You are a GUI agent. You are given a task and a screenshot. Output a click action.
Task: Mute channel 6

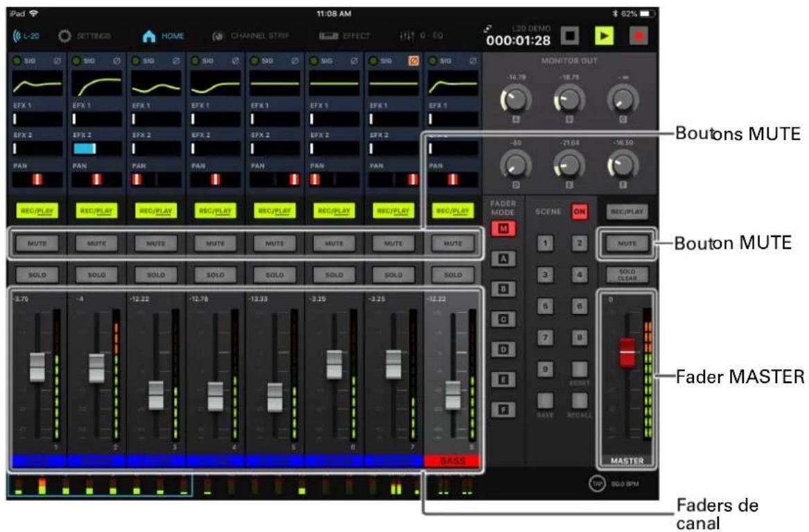point(334,243)
